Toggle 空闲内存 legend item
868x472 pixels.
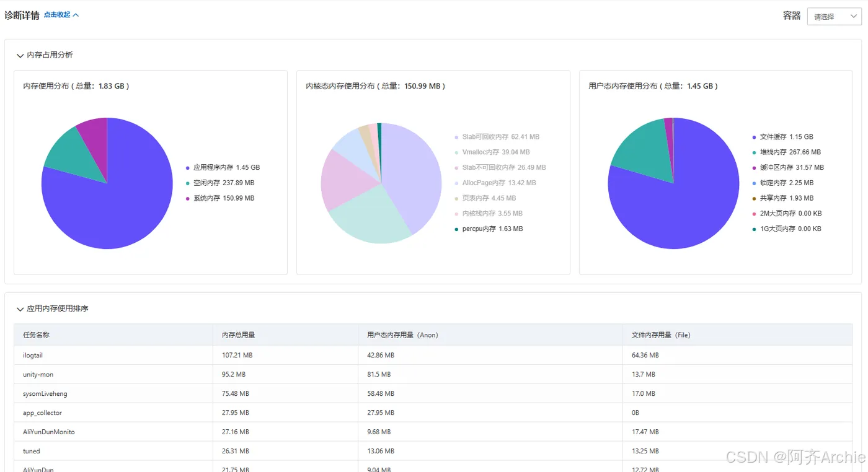(x=219, y=183)
